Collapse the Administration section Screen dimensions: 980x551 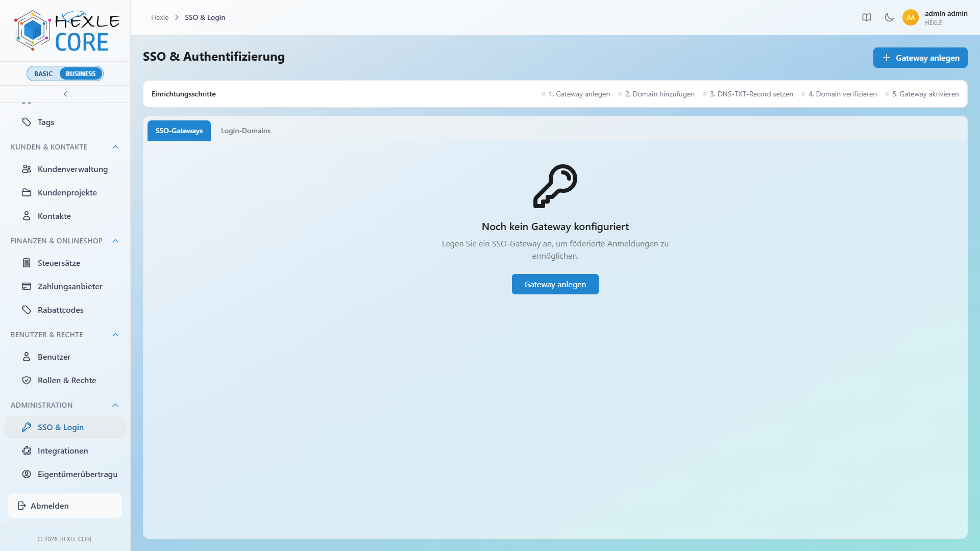tap(115, 405)
